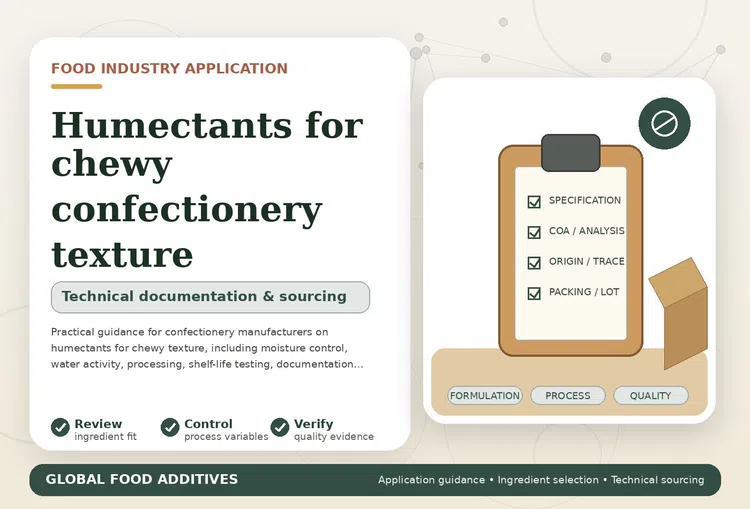750x509 pixels.
Task: Click the SPECIFICATION checklist label
Action: tap(585, 200)
